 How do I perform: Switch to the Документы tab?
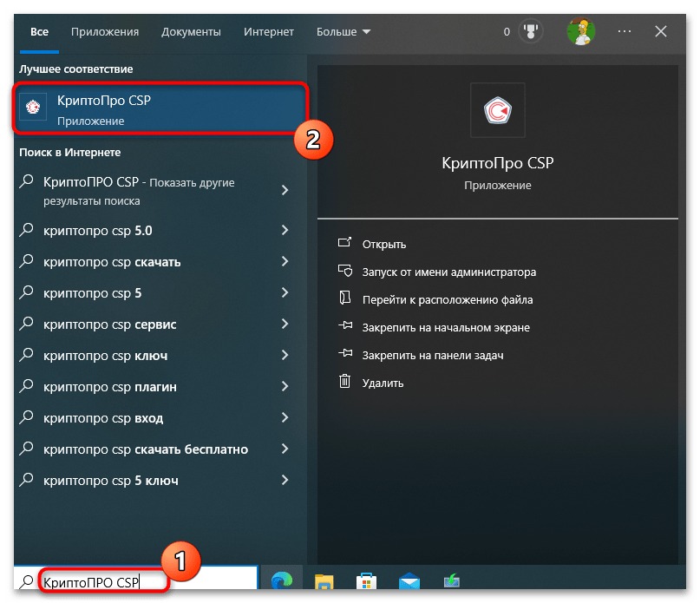191,32
